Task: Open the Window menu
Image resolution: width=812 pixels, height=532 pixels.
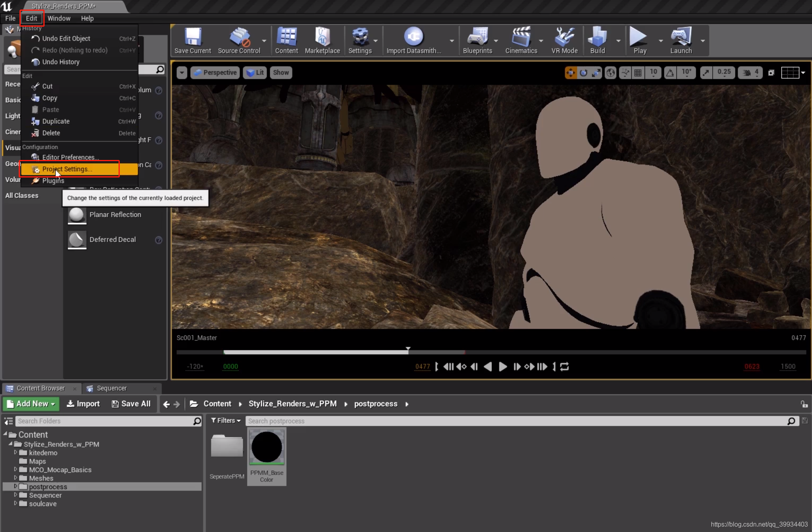Action: tap(59, 18)
